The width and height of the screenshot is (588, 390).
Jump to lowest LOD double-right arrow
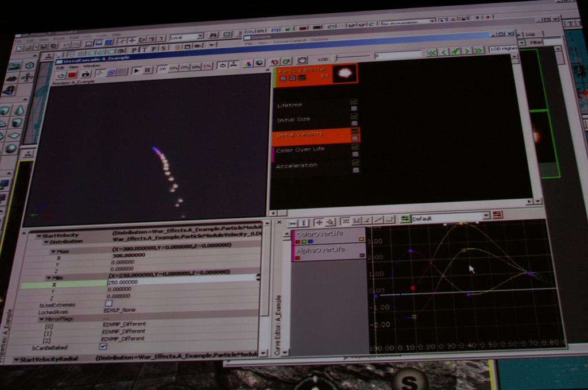478,51
